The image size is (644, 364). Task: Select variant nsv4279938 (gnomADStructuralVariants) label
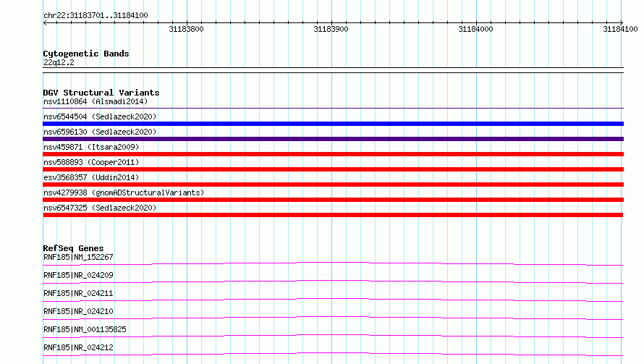pos(124,192)
